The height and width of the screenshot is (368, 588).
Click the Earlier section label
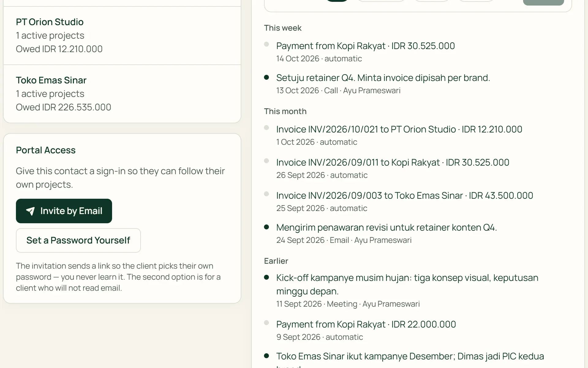click(x=276, y=261)
